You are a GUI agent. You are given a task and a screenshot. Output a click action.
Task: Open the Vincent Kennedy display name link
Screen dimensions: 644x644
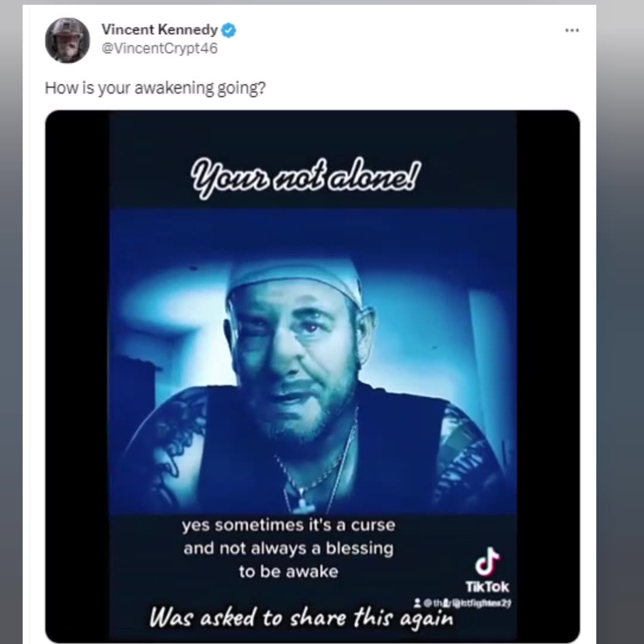159,29
